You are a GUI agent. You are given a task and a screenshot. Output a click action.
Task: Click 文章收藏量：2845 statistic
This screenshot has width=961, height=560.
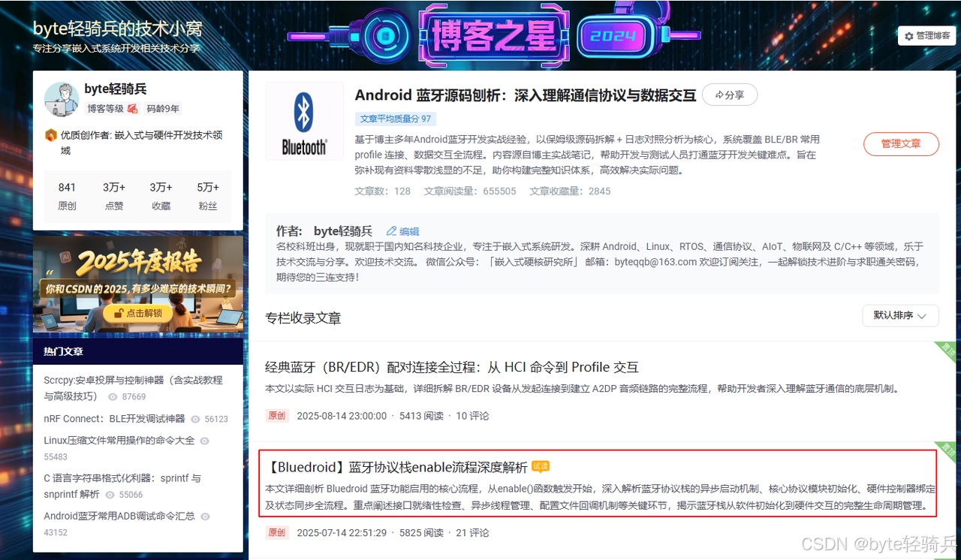tap(571, 191)
